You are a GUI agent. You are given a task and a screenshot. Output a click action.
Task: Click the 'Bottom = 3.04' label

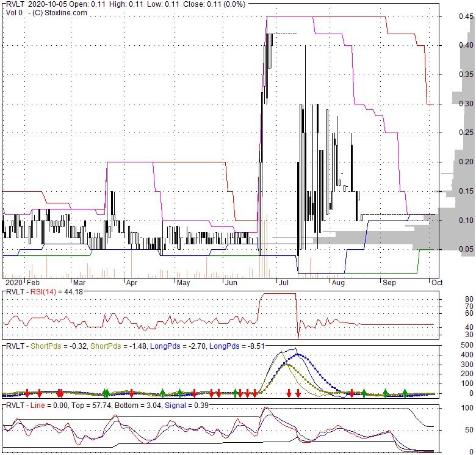coord(138,406)
